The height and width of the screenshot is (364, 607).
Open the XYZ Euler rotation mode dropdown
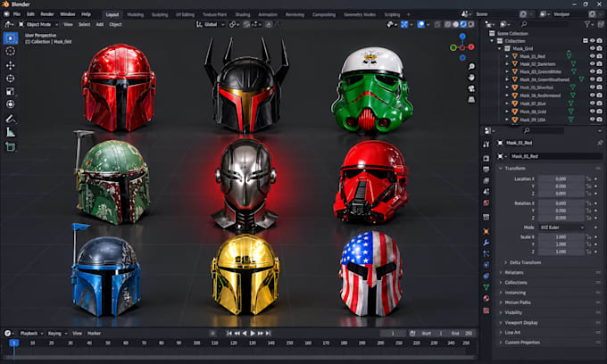point(561,227)
